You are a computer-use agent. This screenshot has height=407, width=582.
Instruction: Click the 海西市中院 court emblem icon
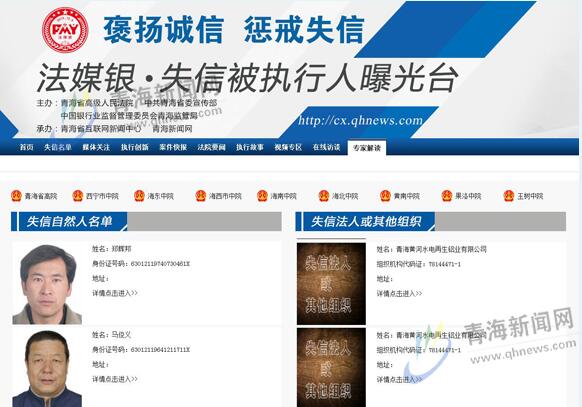201,196
